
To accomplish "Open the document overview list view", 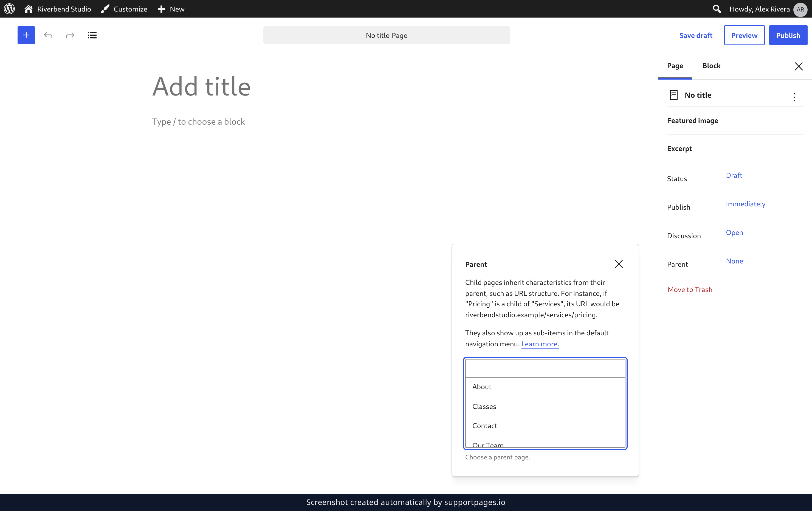I will (92, 35).
